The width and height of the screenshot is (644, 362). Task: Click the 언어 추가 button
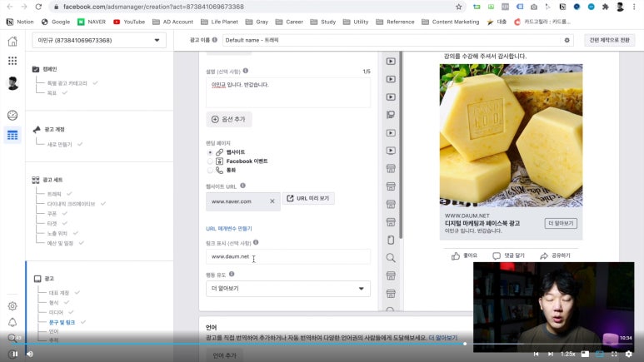[x=225, y=355]
